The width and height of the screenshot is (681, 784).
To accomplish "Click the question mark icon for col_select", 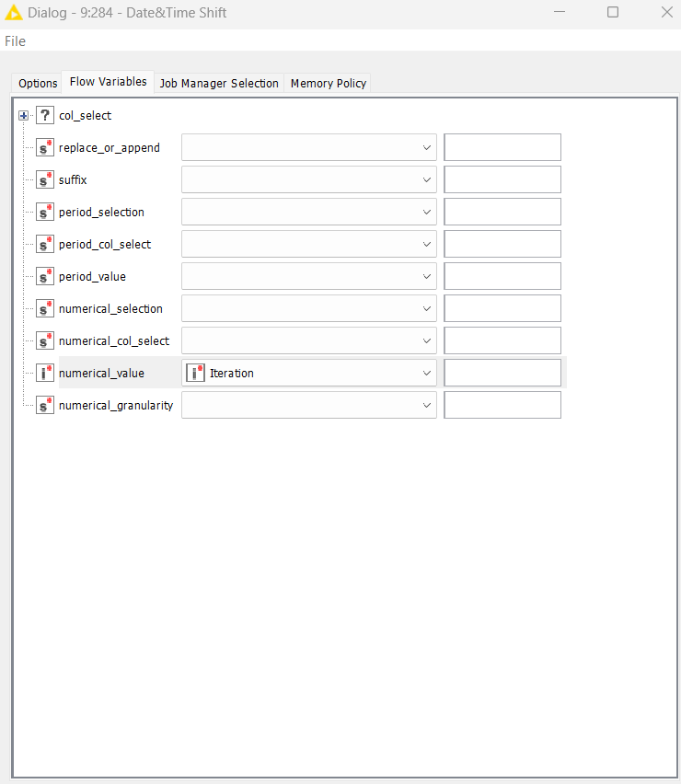I will click(x=45, y=116).
